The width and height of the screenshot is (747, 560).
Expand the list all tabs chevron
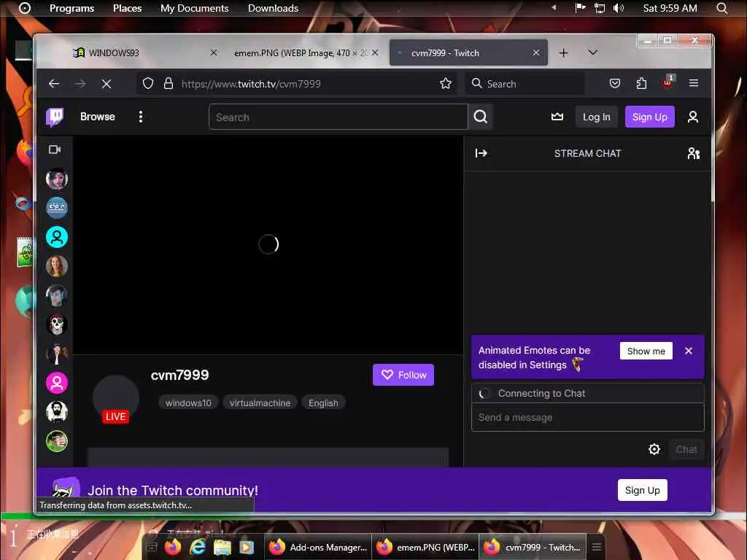click(592, 52)
